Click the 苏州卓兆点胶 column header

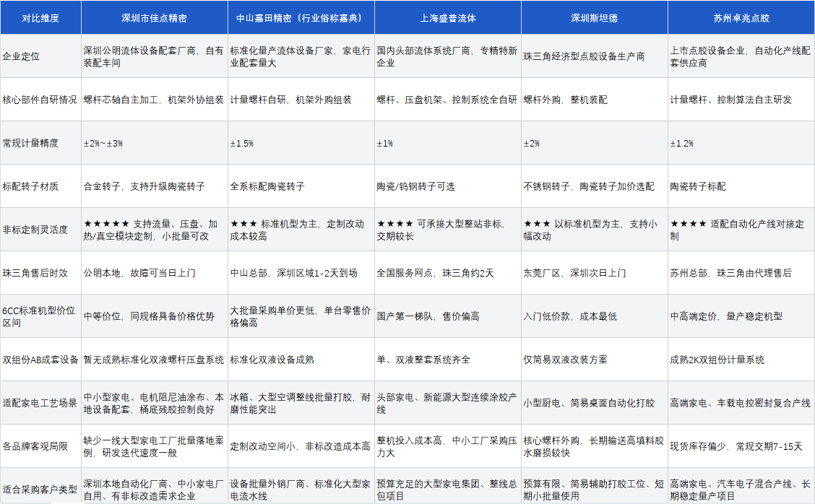(741, 17)
